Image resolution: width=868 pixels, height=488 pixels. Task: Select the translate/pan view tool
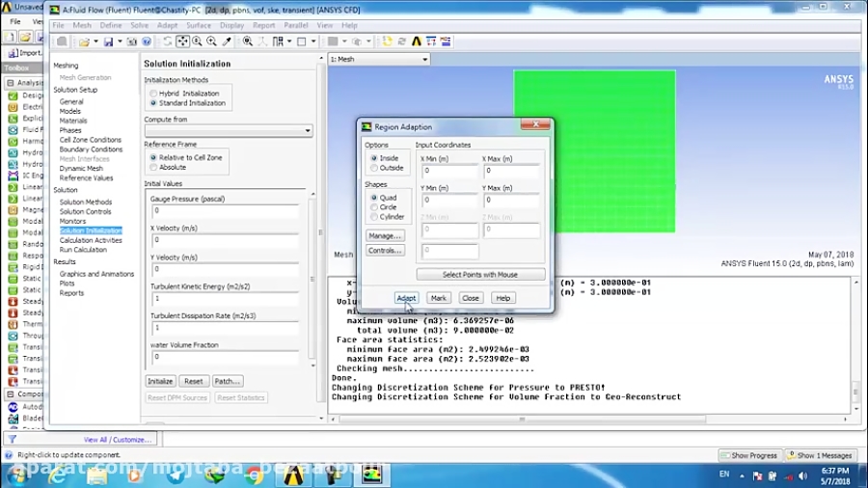[x=182, y=41]
